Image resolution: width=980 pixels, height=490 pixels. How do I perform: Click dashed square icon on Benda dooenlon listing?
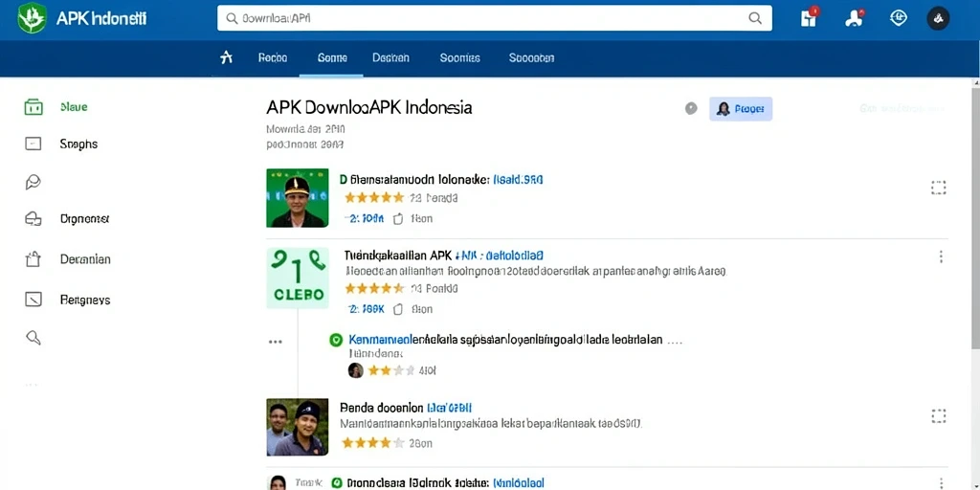(x=938, y=416)
